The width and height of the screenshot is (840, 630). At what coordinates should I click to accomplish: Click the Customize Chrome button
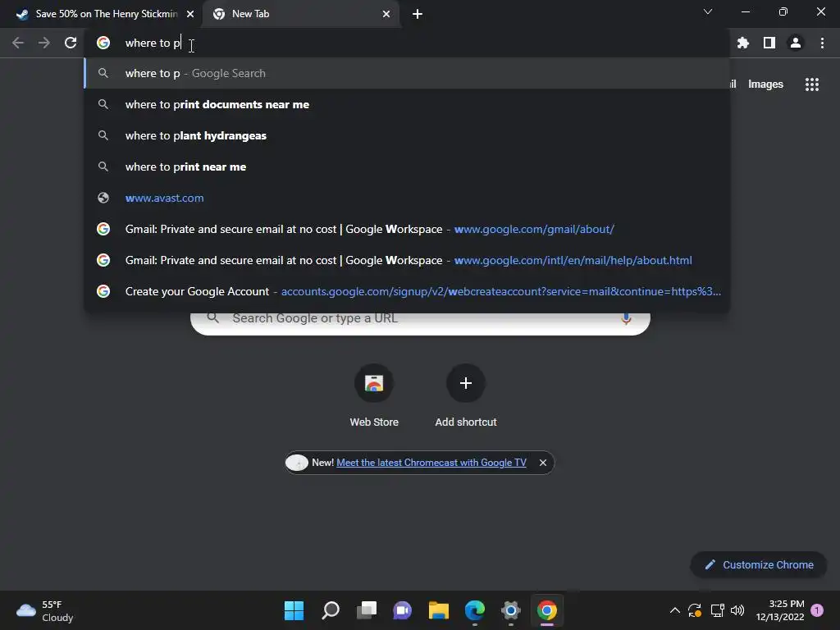[759, 564]
